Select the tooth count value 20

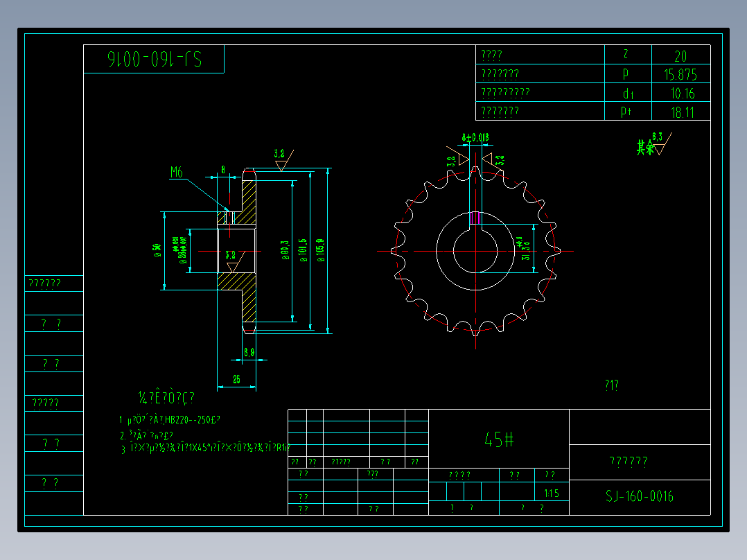[x=680, y=56]
